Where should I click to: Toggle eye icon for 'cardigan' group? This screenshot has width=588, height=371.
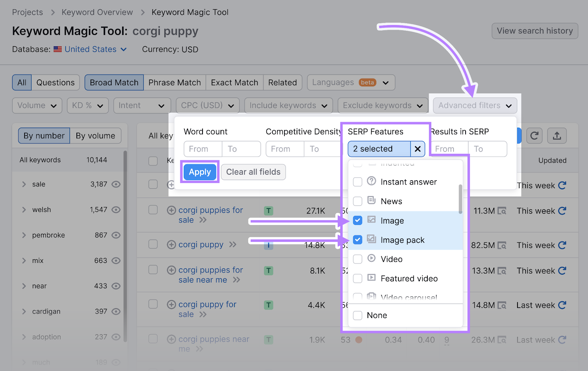click(116, 311)
